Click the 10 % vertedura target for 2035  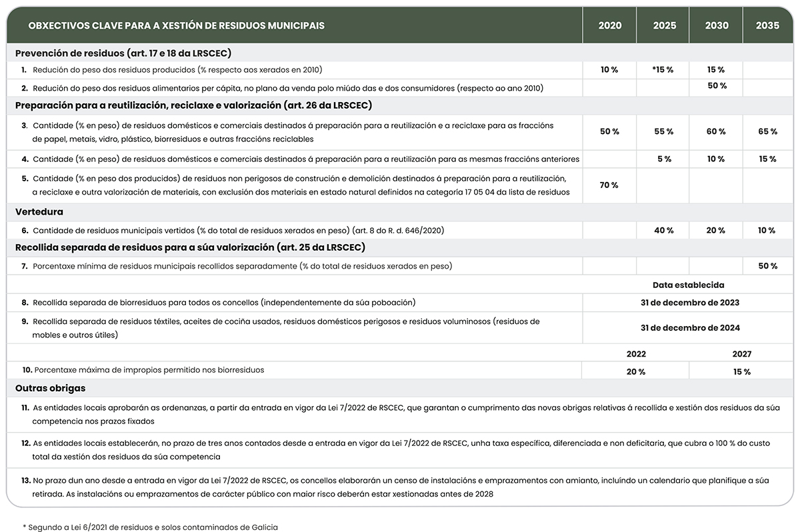click(x=767, y=230)
